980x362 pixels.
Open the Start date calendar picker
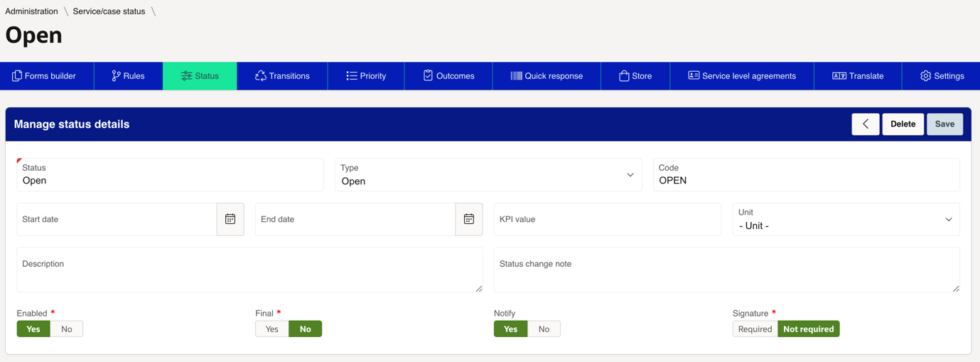230,219
